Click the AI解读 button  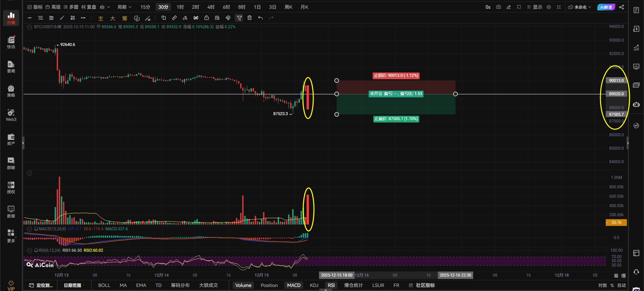point(606,7)
